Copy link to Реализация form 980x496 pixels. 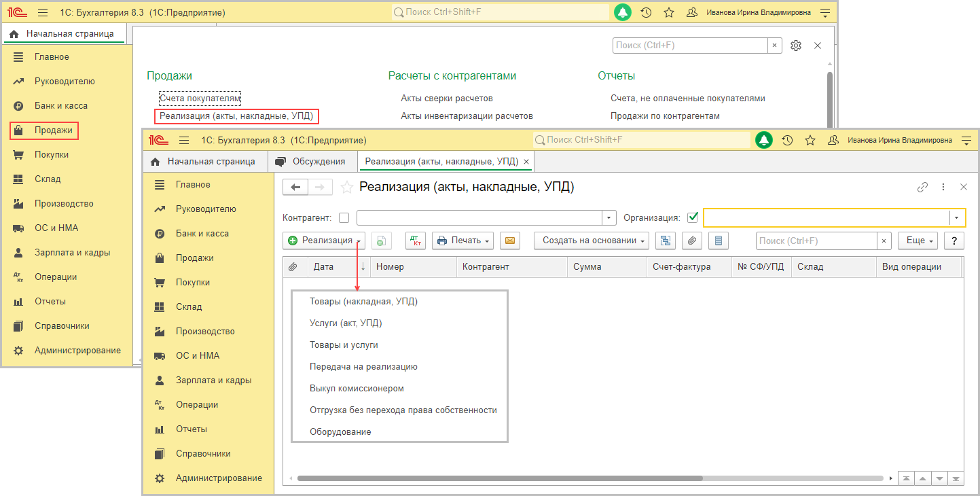pos(922,187)
